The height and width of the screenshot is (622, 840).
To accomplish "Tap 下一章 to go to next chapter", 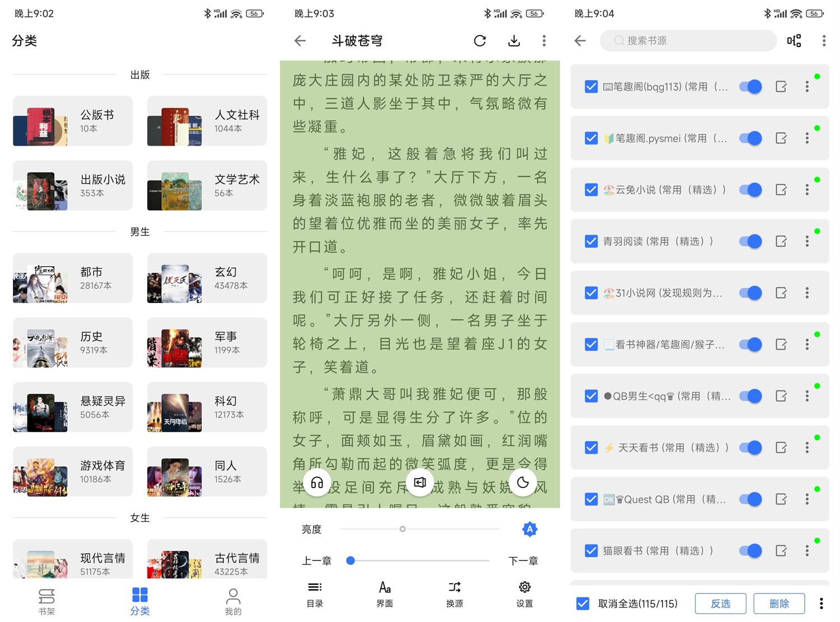I will point(523,560).
